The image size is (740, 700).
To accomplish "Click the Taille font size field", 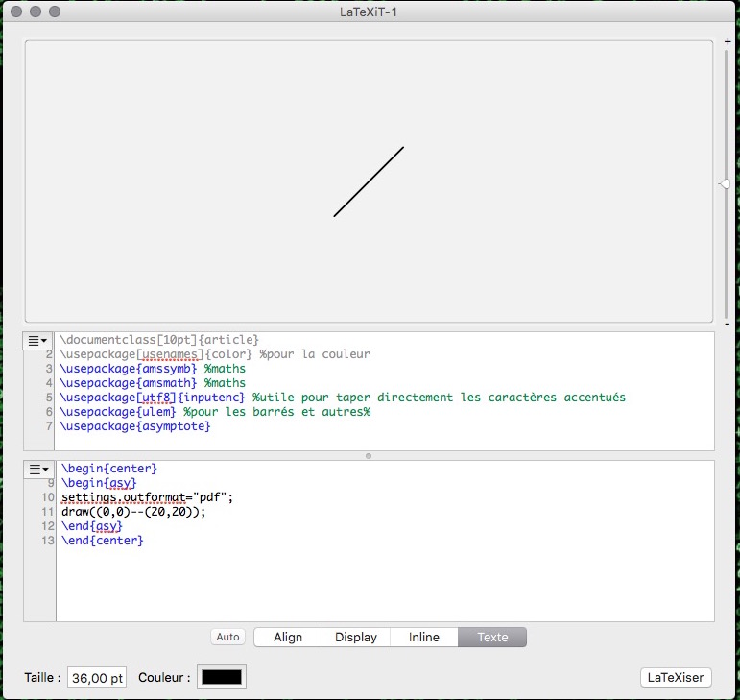I will pyautogui.click(x=97, y=677).
